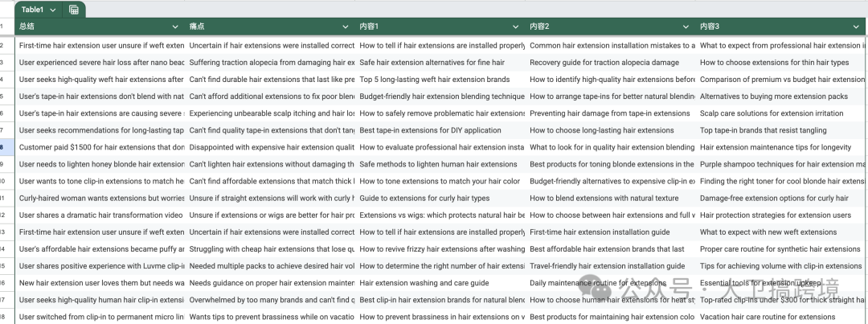868x324 pixels.
Task: Open the 痛点 column filter dropdown
Action: (x=346, y=27)
